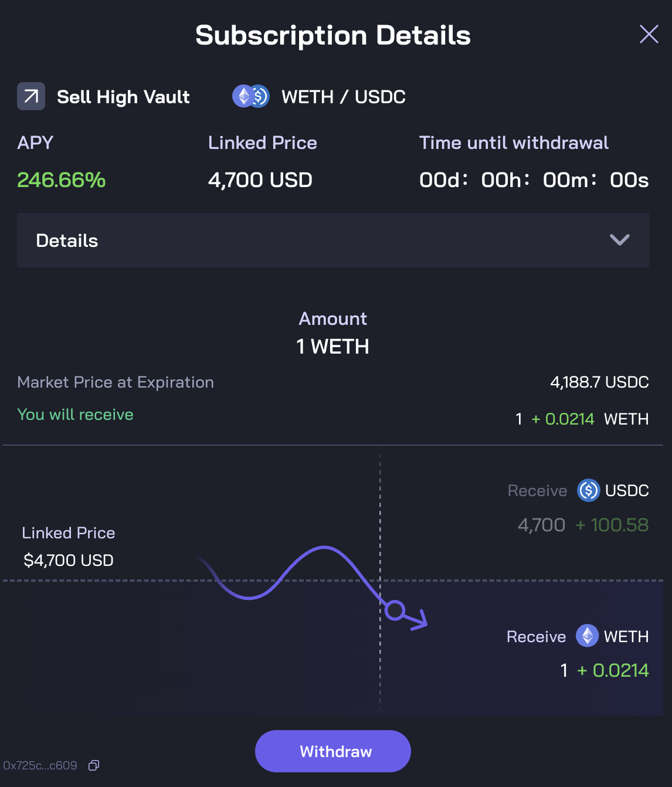
Task: Click the WETH / USDC pair label
Action: [x=344, y=97]
